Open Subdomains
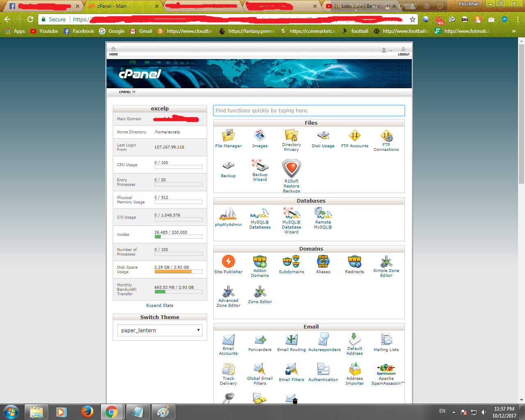The image size is (525, 420). (291, 265)
